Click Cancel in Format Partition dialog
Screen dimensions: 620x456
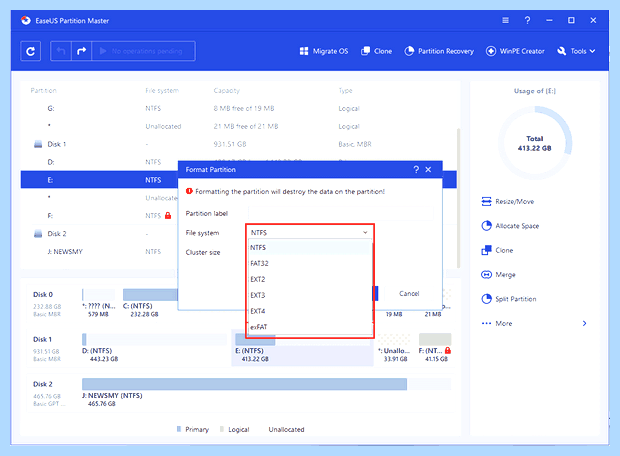409,293
